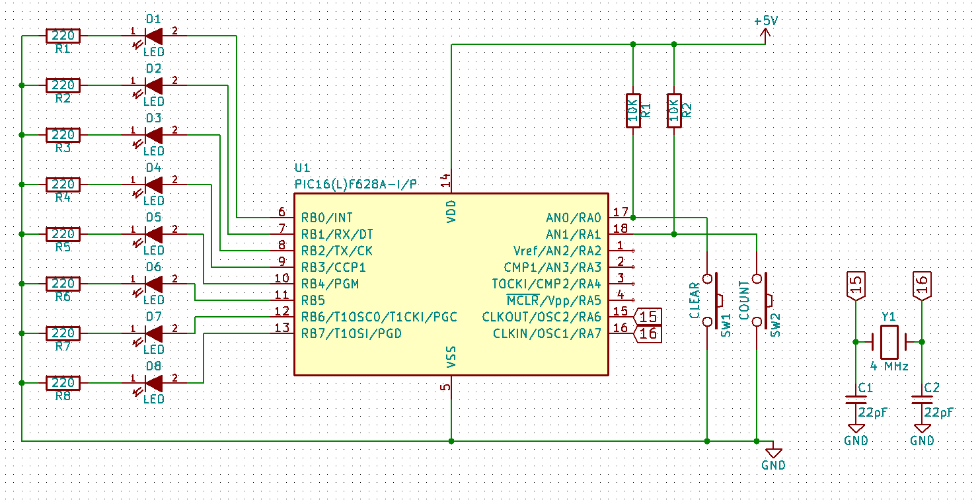Click the 220 resistor labeled R8

[x=63, y=383]
